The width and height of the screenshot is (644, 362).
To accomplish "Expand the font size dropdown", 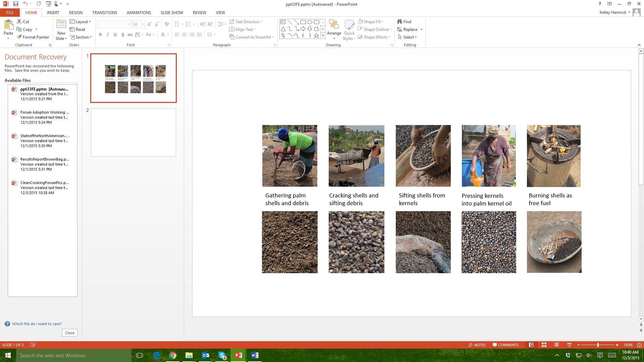I will (143, 24).
